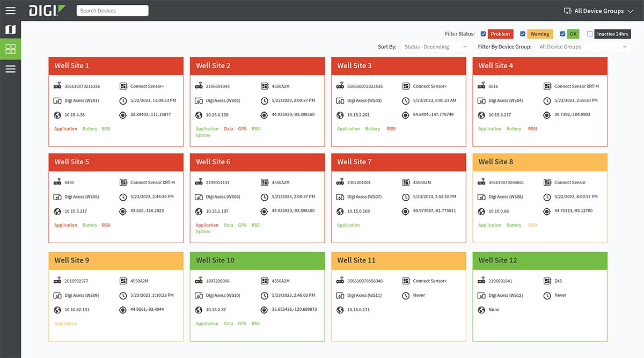Toggle the Warning status filter checkbox

coord(523,34)
